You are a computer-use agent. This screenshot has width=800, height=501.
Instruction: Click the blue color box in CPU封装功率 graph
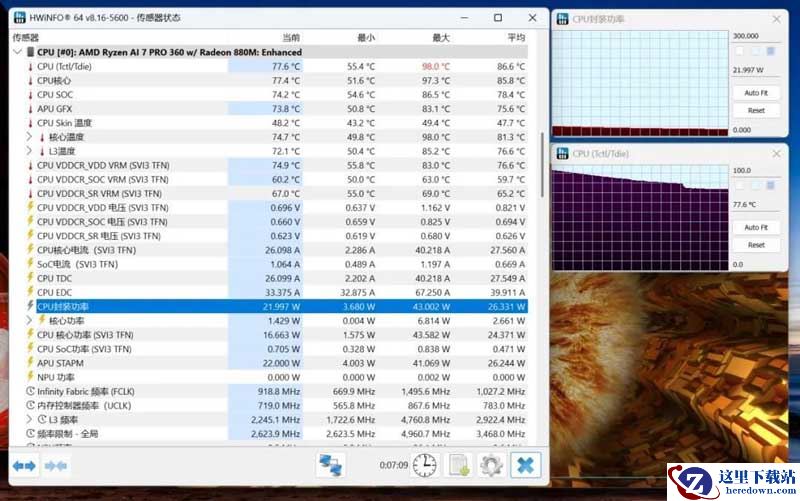pyautogui.click(x=770, y=51)
